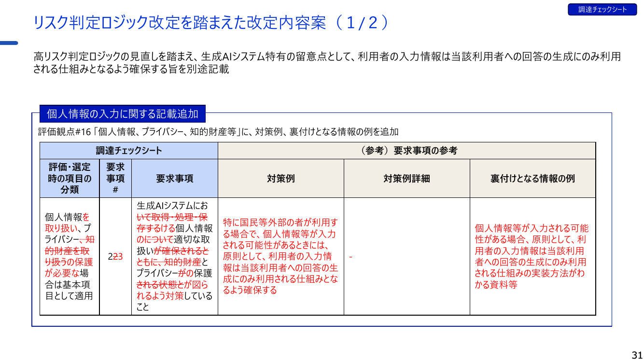Click the 裏付けとなる情報の例 column header
This screenshot has height=362, width=644.
pos(533,179)
